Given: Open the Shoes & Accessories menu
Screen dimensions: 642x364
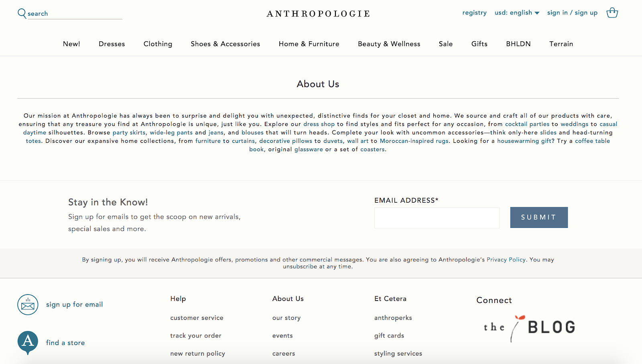Looking at the screenshot, I should click(x=226, y=44).
